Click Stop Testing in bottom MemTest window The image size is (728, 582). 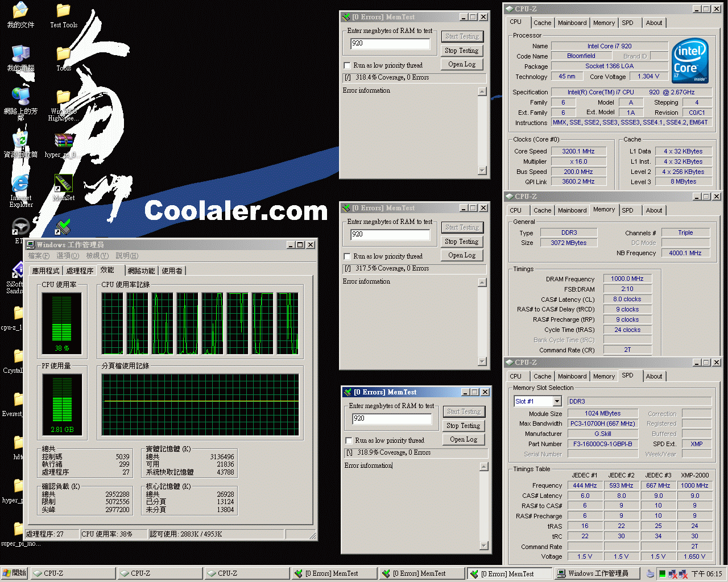(464, 426)
